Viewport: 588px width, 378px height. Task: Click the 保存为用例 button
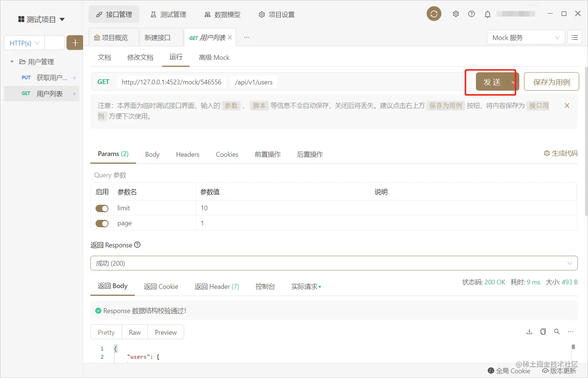tap(551, 82)
